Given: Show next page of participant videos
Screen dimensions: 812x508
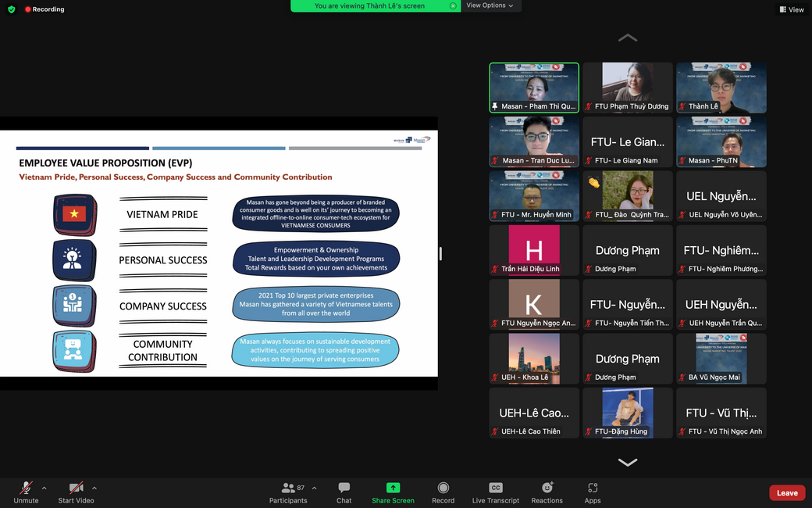Looking at the screenshot, I should (x=628, y=463).
